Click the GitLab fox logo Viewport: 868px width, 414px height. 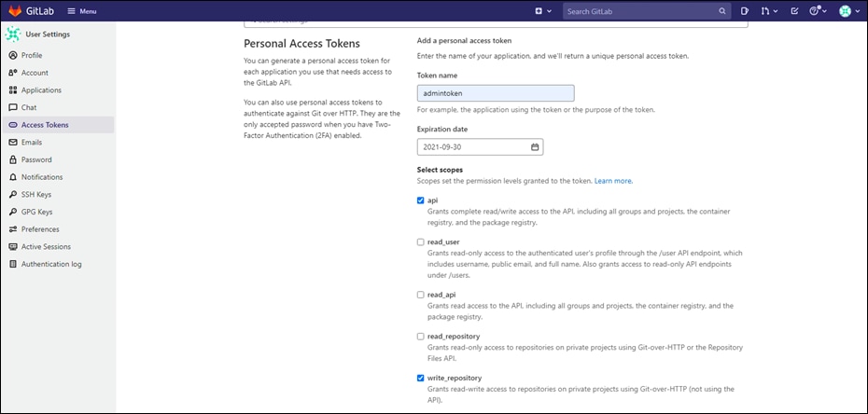click(x=15, y=11)
